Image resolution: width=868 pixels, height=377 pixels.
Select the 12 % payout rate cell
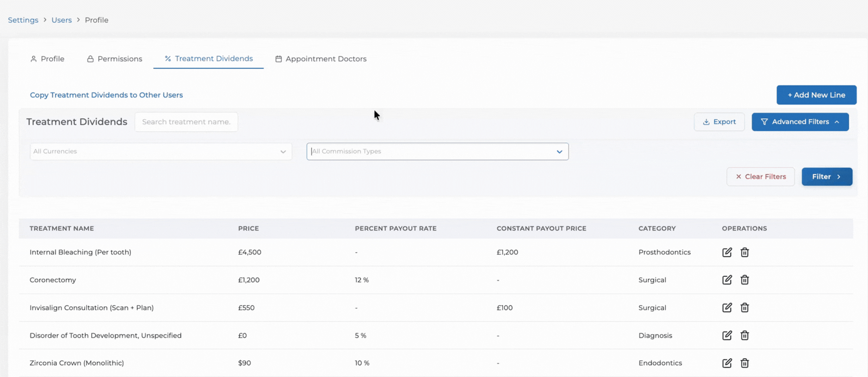coord(361,280)
